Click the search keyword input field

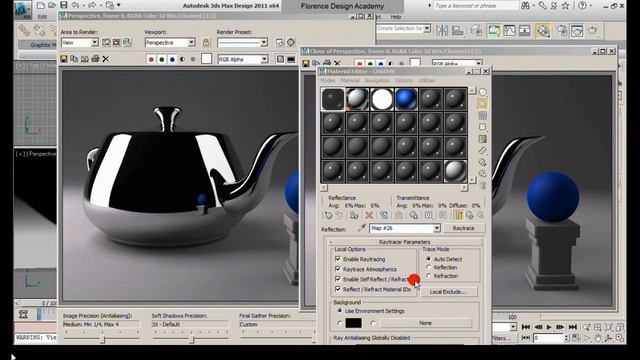click(476, 6)
